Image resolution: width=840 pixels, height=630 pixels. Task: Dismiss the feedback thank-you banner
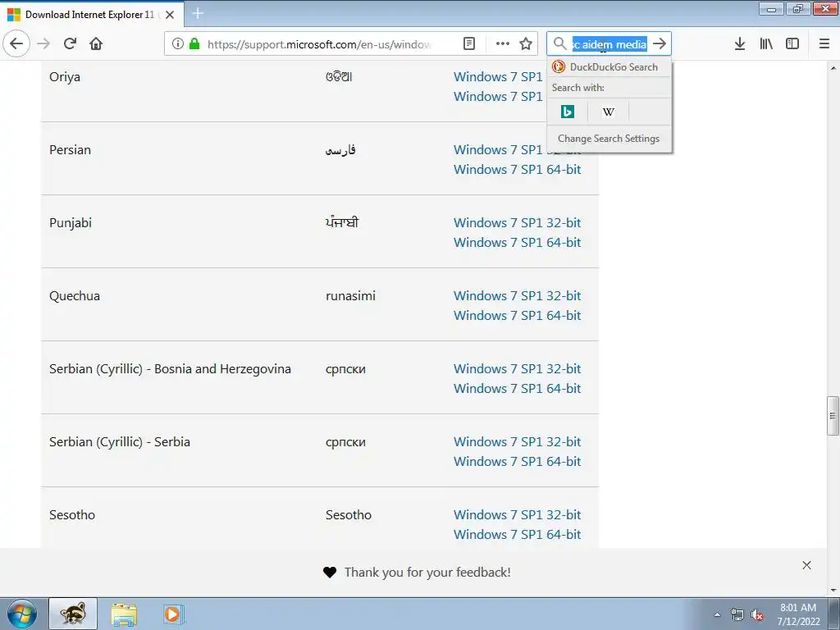tap(807, 565)
